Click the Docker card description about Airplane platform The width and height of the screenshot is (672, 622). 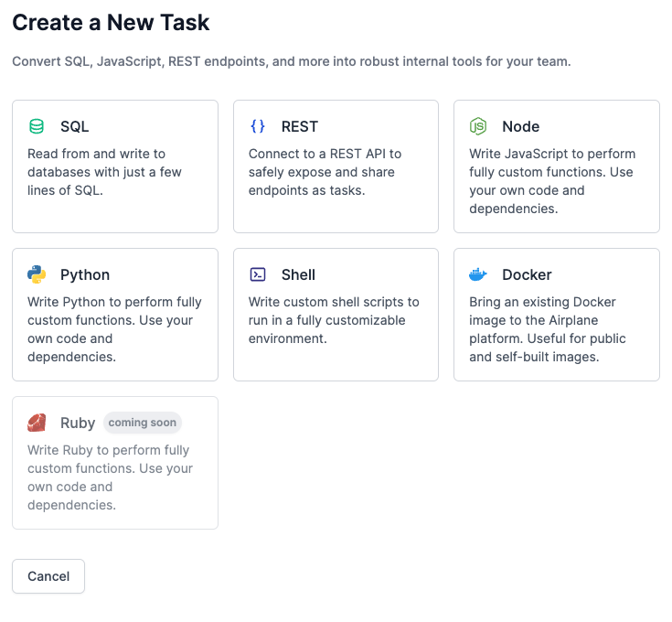click(548, 329)
